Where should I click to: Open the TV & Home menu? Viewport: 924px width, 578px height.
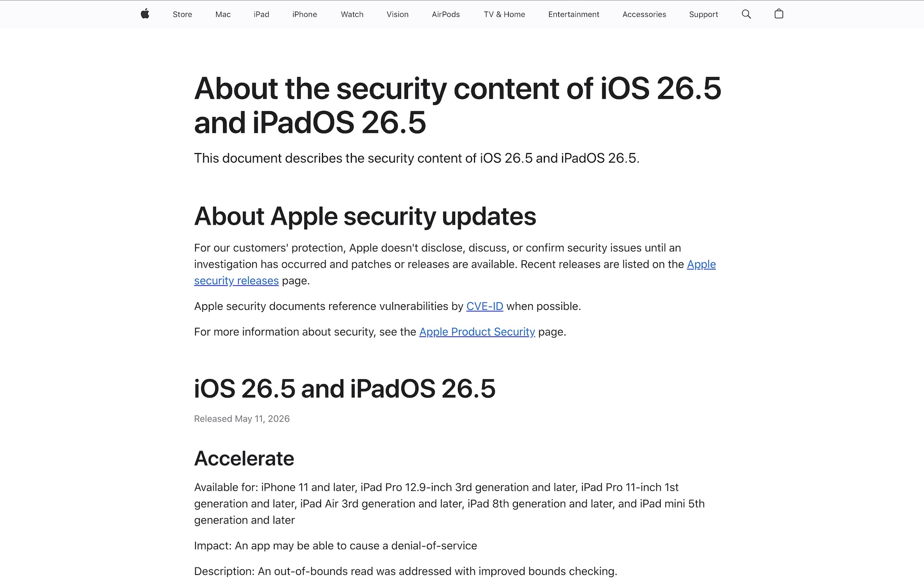(x=504, y=14)
